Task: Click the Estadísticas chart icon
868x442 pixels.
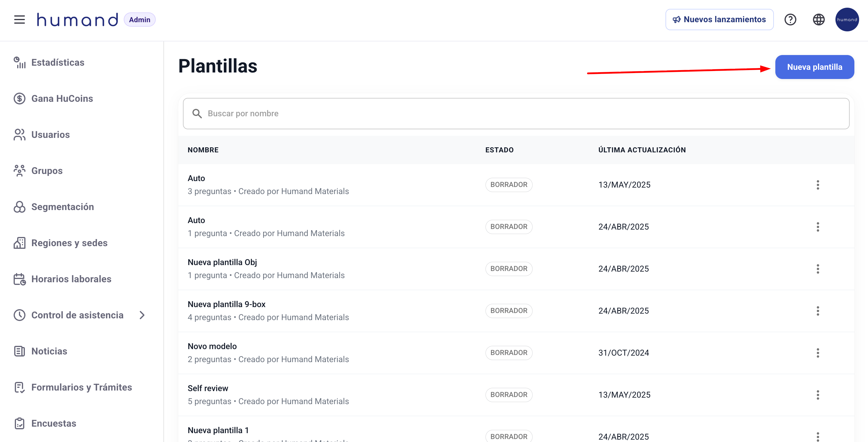Action: click(20, 63)
